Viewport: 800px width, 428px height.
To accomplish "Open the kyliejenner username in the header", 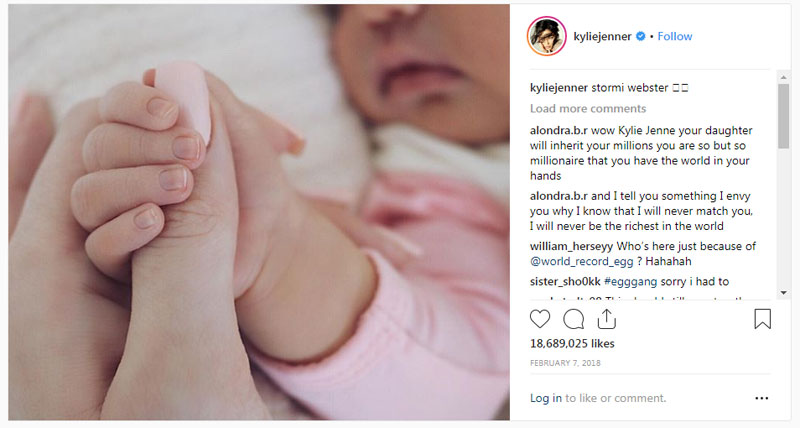I will pyautogui.click(x=602, y=36).
